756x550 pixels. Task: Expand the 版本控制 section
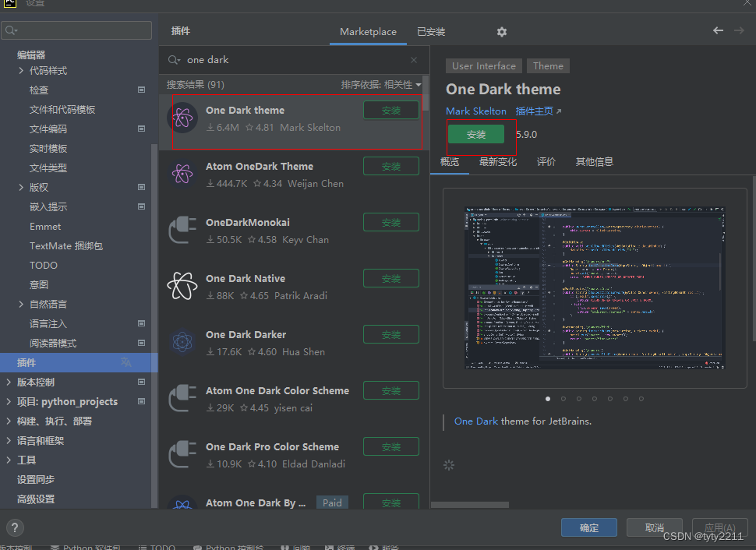9,382
